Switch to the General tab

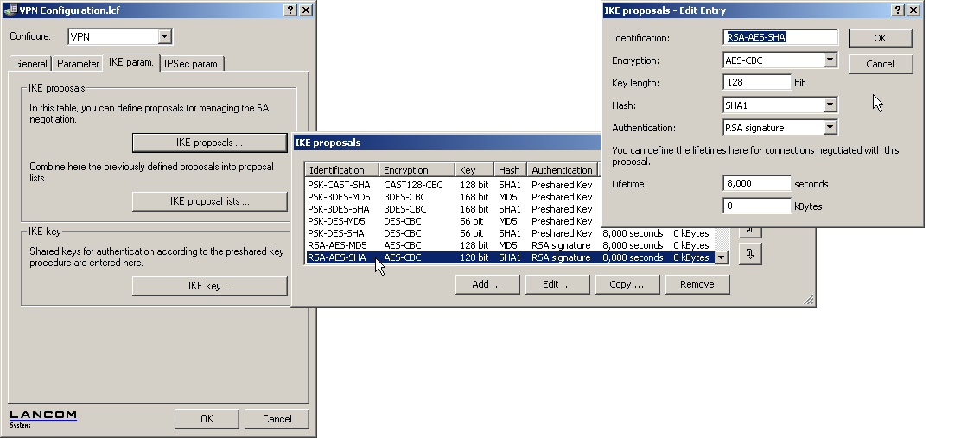(x=31, y=64)
